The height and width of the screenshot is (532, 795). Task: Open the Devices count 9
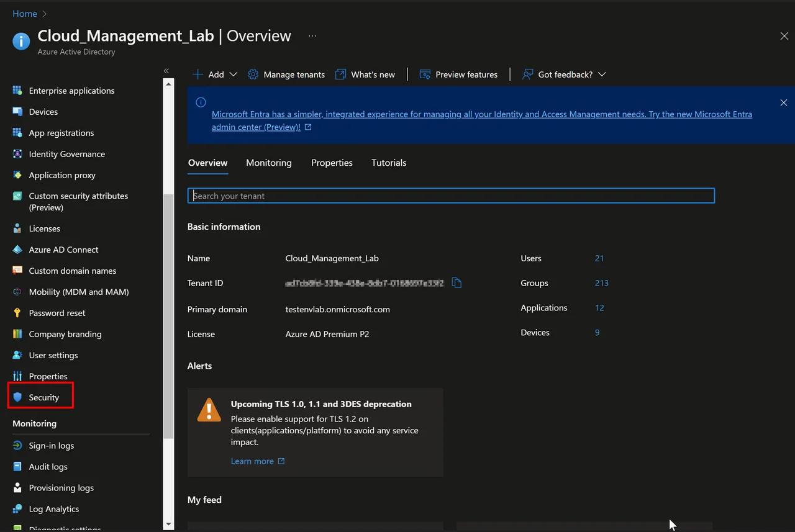tap(597, 333)
